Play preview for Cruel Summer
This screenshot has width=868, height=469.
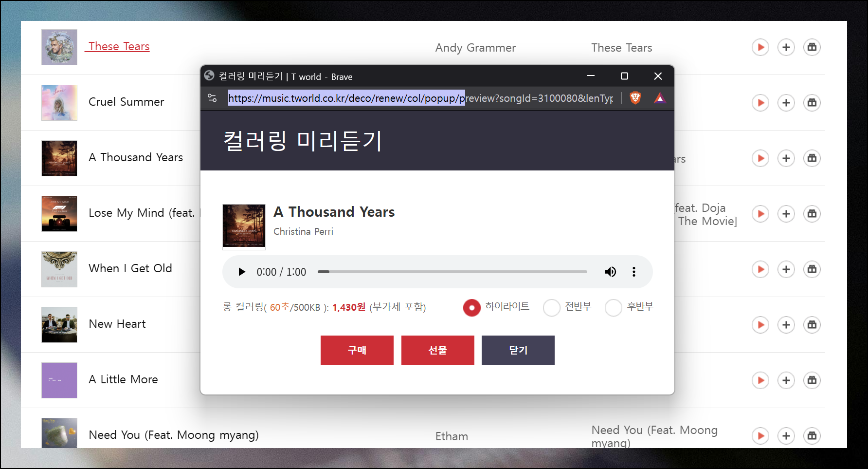tap(760, 103)
